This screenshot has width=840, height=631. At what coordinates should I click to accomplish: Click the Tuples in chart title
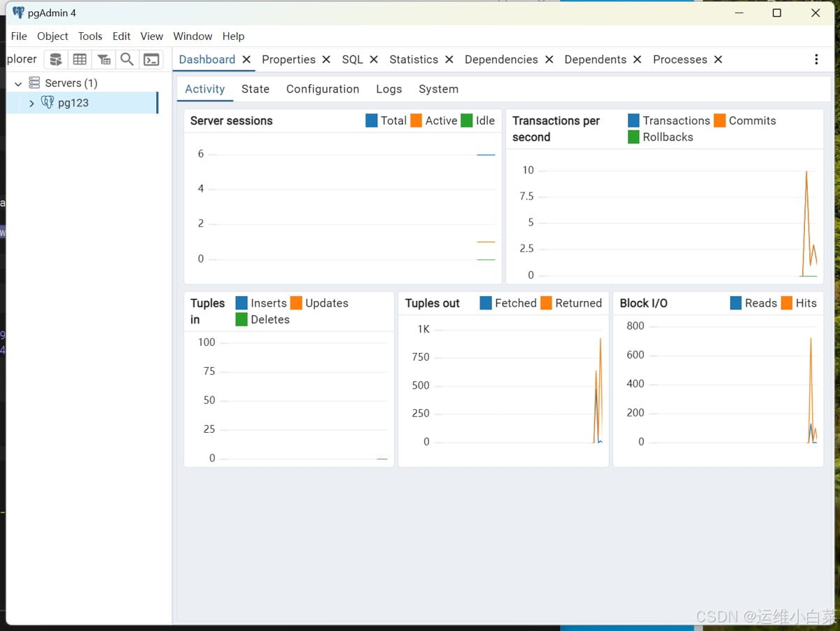207,311
